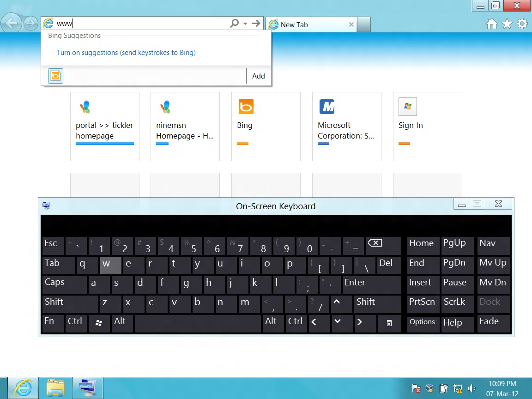Open a blank new tab button
This screenshot has height=399, width=532.
tap(364, 24)
